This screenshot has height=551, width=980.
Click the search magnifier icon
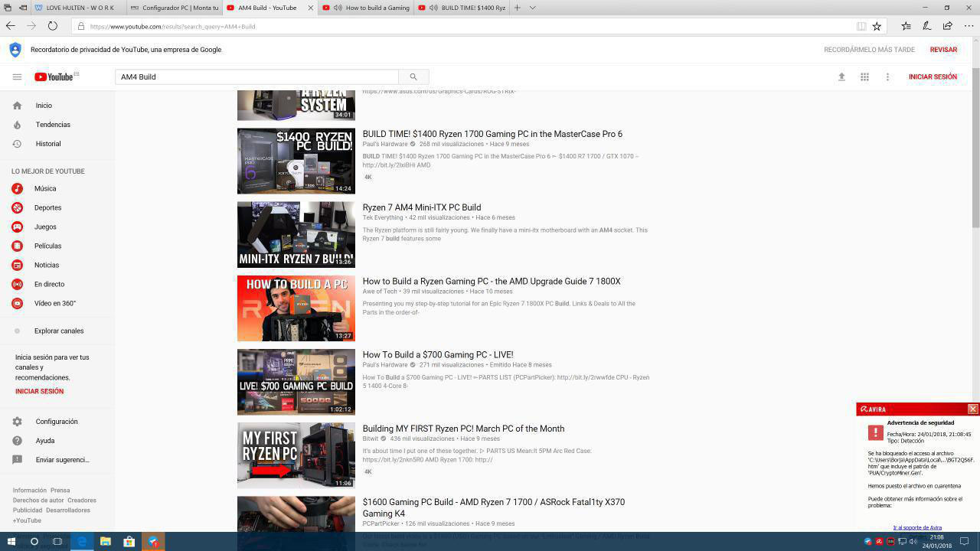[413, 77]
